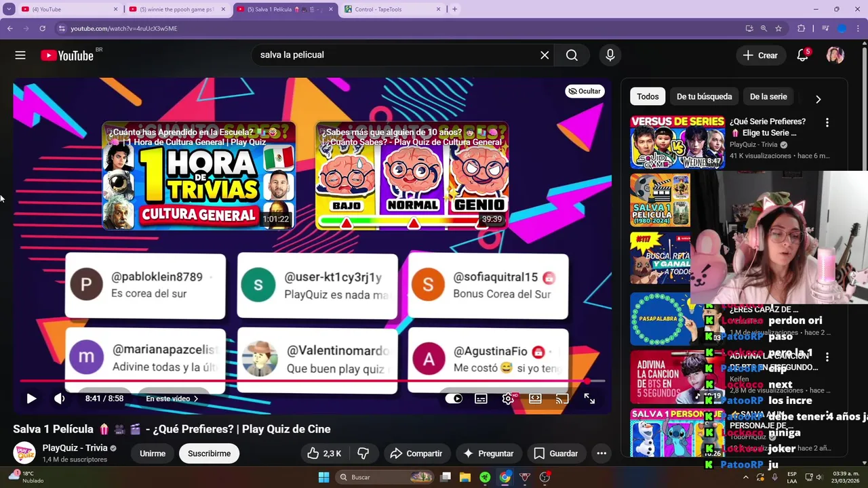868x488 pixels.
Task: Show hidden system tray icons
Action: pyautogui.click(x=746, y=477)
